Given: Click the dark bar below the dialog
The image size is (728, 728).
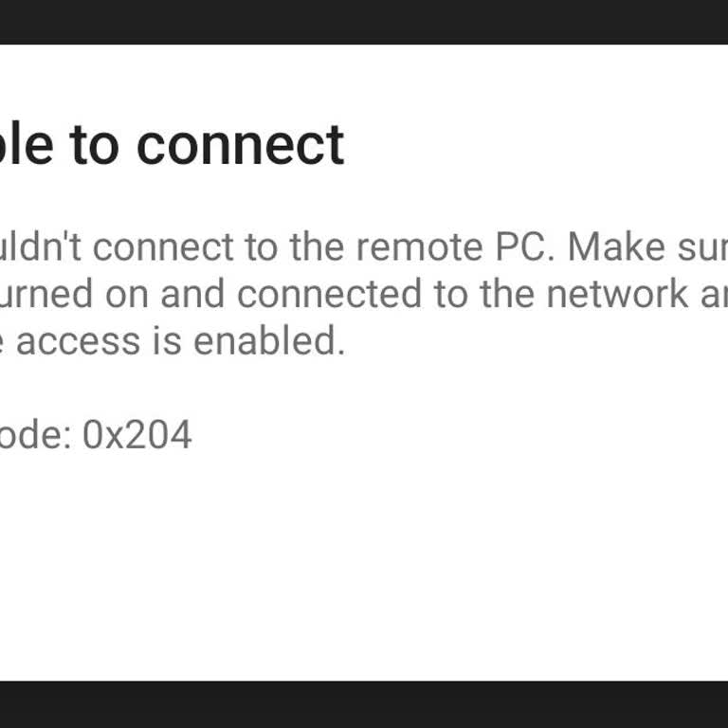Looking at the screenshot, I should tap(364, 704).
